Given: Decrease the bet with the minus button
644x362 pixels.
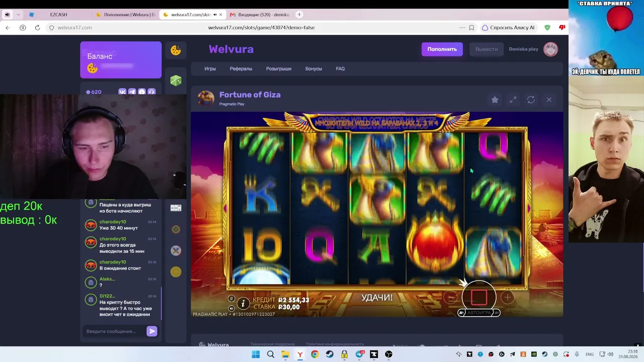Looking at the screenshot, I should tap(451, 298).
